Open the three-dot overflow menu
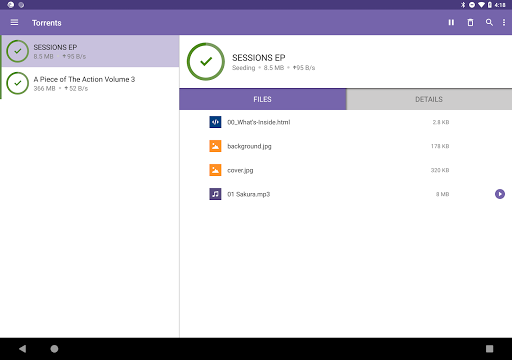Viewport: 512px width, 360px height. [504, 22]
